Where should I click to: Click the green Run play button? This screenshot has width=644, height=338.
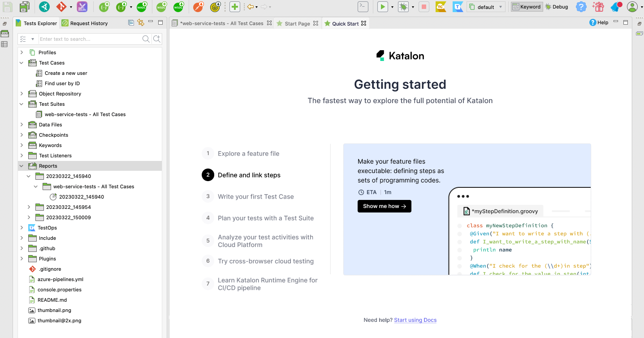[382, 7]
